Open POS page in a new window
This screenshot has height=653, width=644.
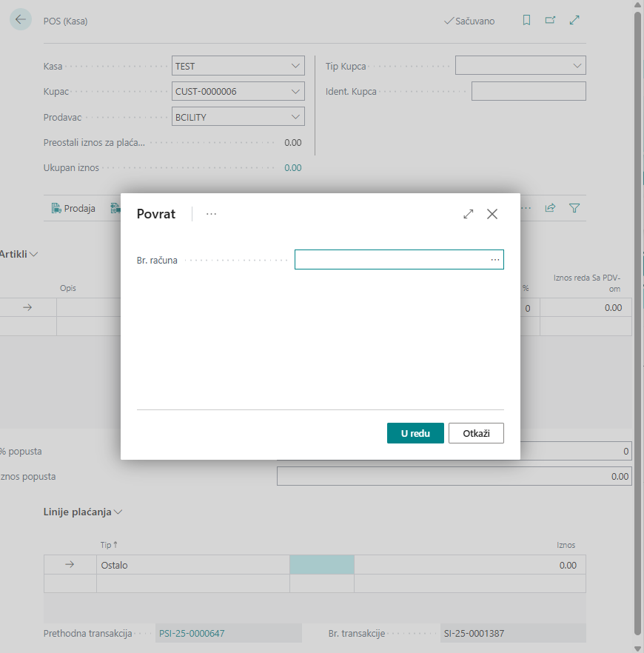click(550, 21)
